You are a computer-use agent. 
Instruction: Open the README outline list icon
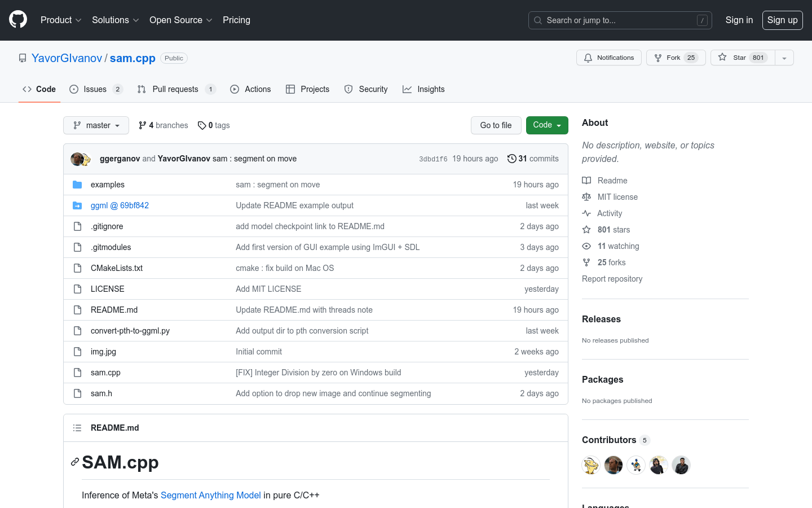tap(77, 428)
